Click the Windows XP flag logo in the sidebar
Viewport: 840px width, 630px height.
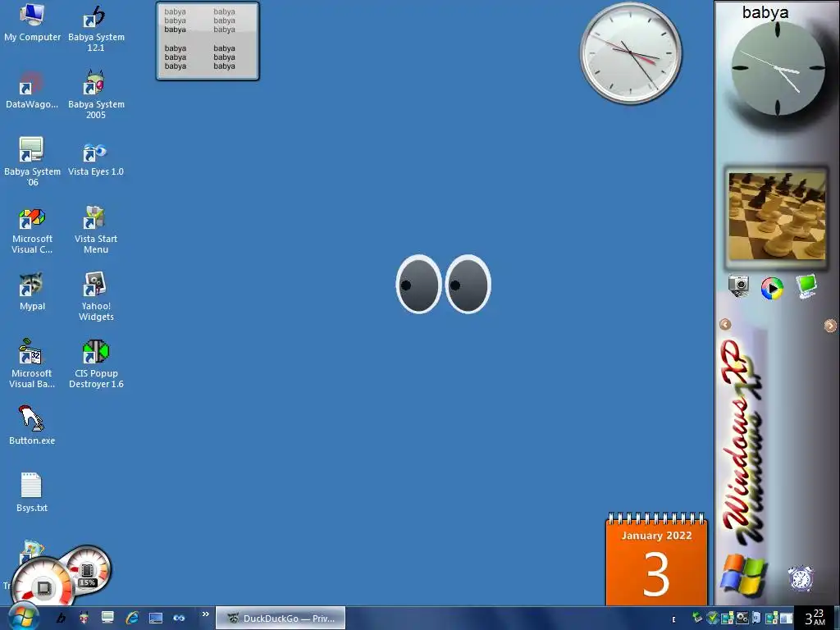pos(743,575)
